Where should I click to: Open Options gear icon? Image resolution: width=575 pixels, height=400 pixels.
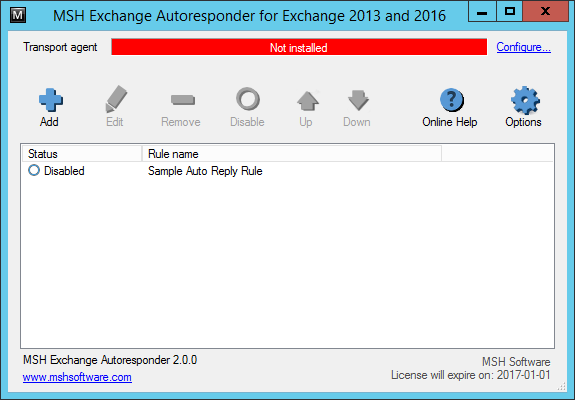click(x=525, y=100)
